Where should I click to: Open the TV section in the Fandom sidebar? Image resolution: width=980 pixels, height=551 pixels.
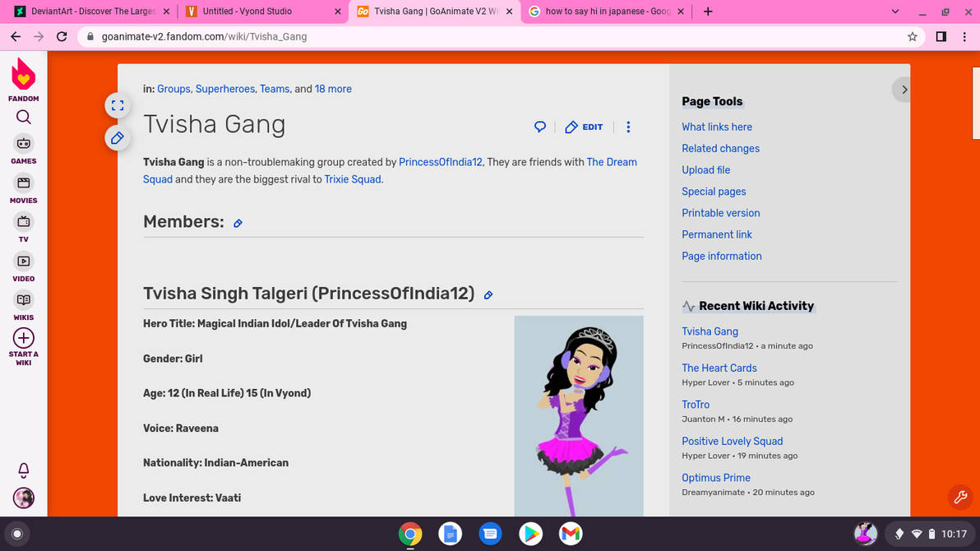(23, 222)
